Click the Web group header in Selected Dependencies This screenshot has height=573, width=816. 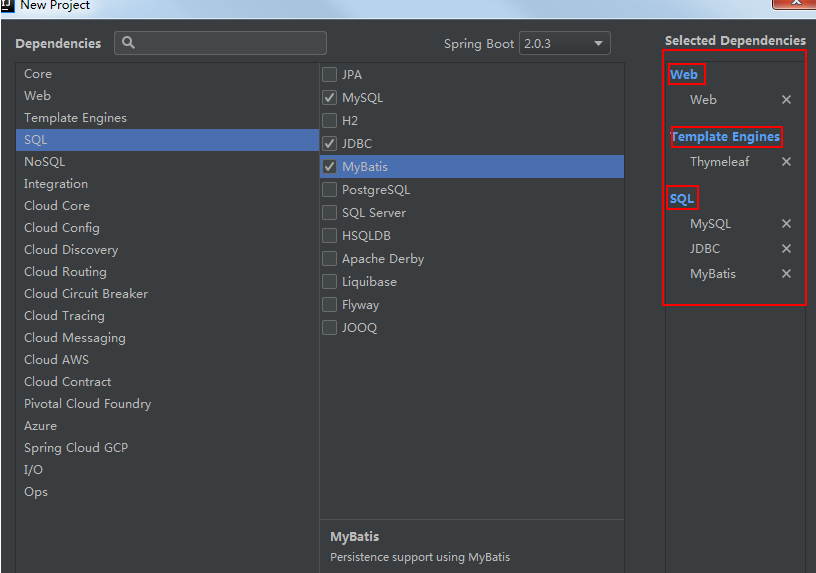click(x=684, y=74)
